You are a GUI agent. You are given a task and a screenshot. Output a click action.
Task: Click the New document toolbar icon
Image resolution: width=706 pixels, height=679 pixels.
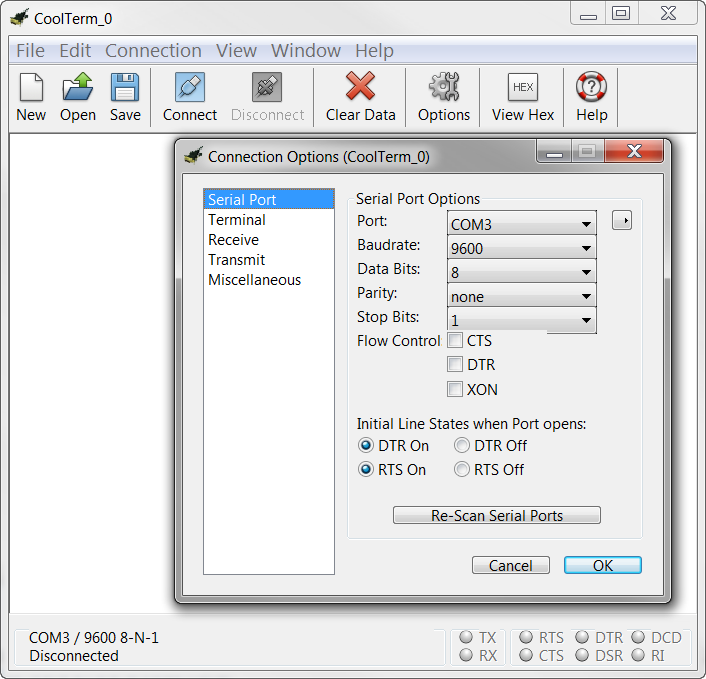(x=31, y=89)
